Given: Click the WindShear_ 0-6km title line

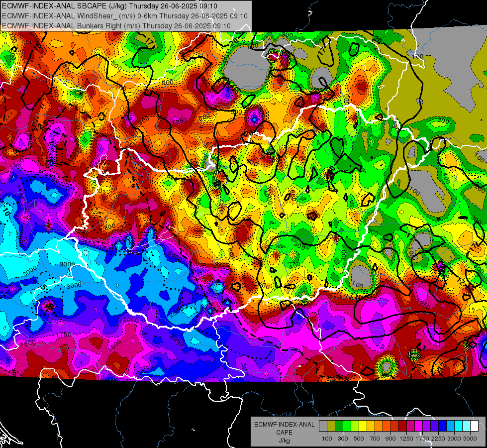Looking at the screenshot, I should (125, 16).
